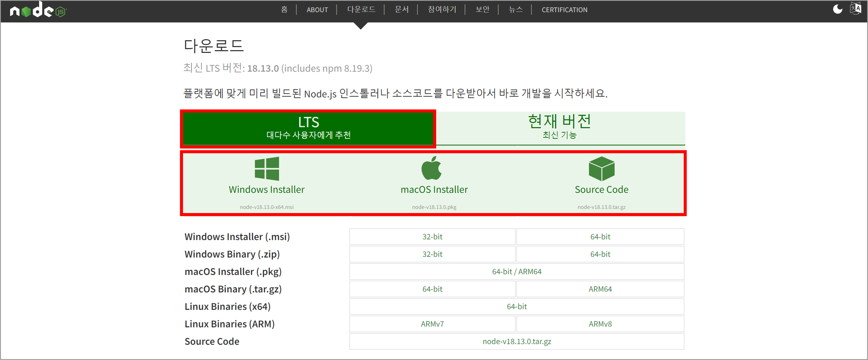The image size is (868, 360).
Task: Click node-v18.13.0.tar.gz source link
Action: 516,341
